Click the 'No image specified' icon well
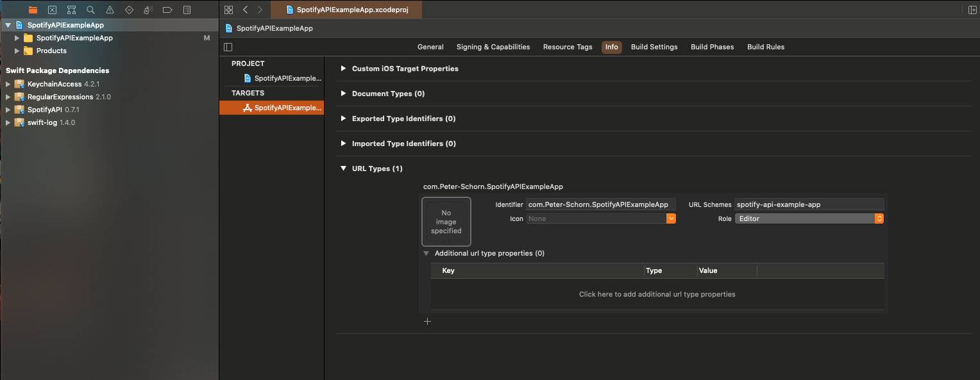 446,222
